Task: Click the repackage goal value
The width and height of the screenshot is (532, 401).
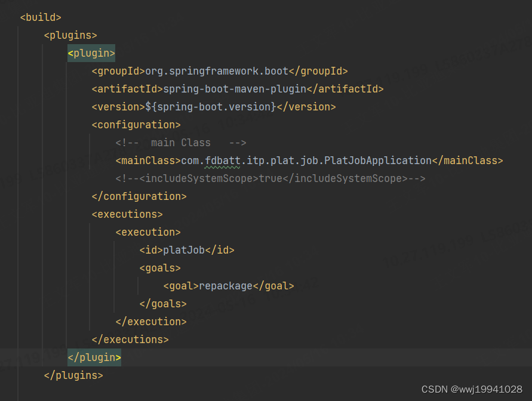Action: [x=226, y=286]
